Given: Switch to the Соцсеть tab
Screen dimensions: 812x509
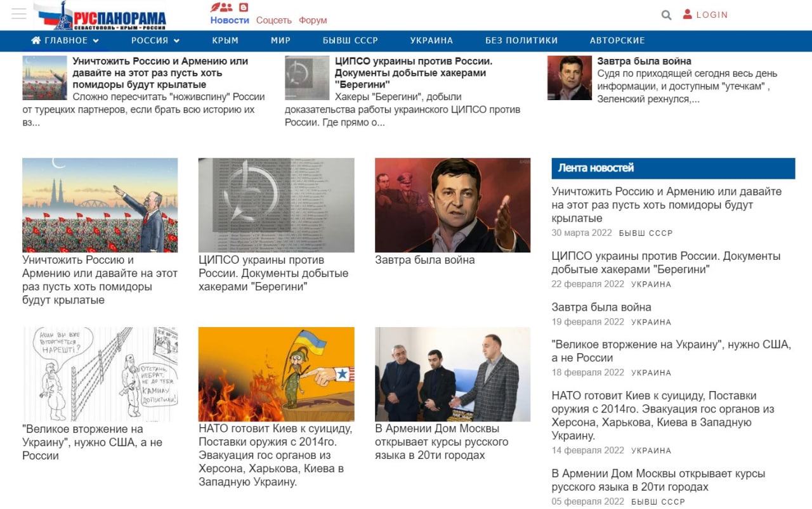Looking at the screenshot, I should 274,20.
